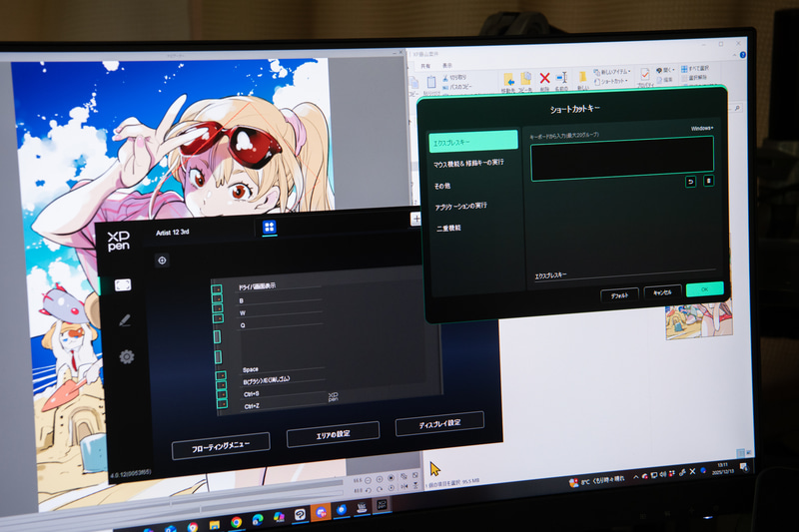Click the move-to folder icon in Explorer
The height and width of the screenshot is (532, 799).
click(508, 80)
